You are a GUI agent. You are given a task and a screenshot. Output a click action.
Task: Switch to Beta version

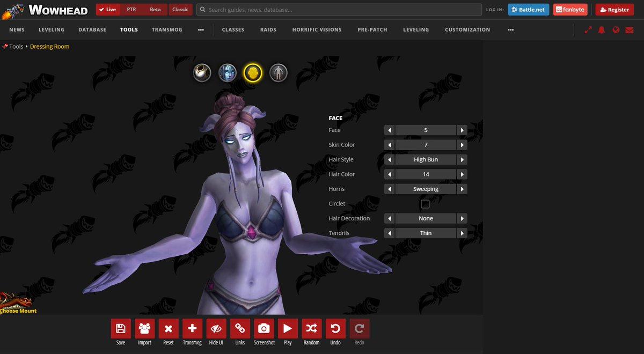[155, 10]
